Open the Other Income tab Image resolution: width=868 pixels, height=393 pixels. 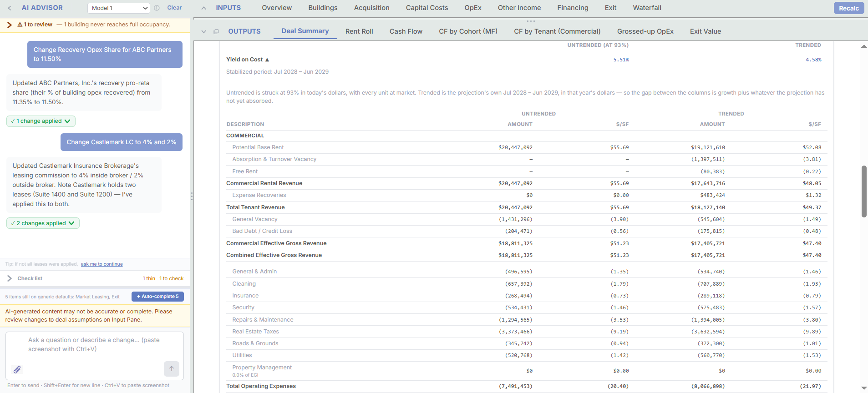[x=519, y=8]
